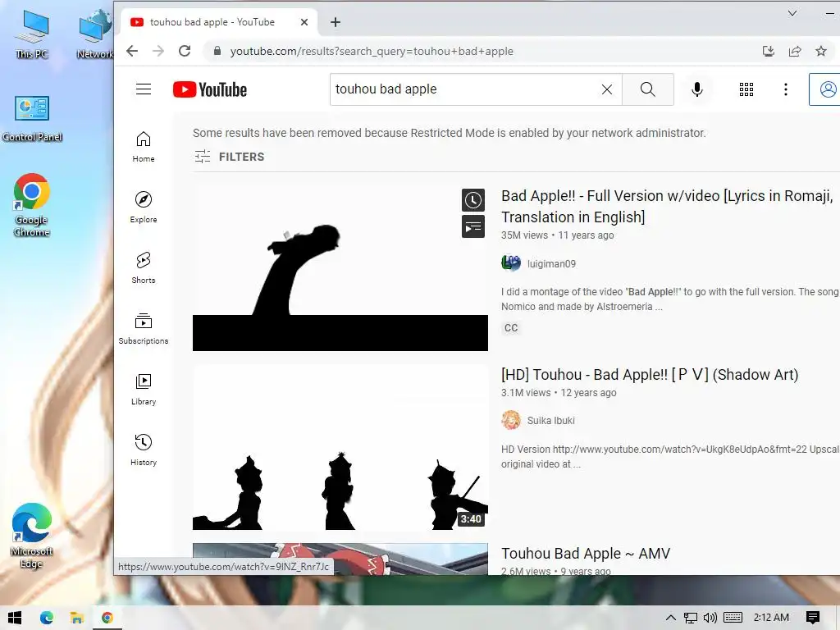
Task: Play the Shadow Art video thumbnail
Action: (x=340, y=447)
